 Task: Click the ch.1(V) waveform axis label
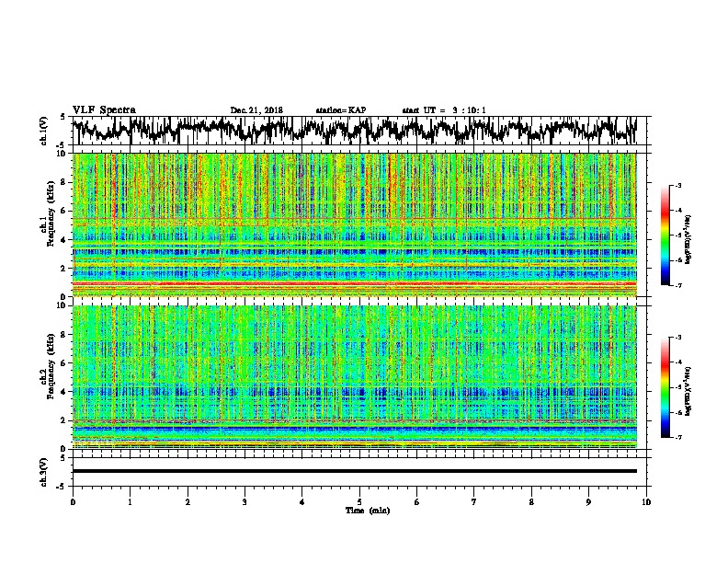(44, 131)
